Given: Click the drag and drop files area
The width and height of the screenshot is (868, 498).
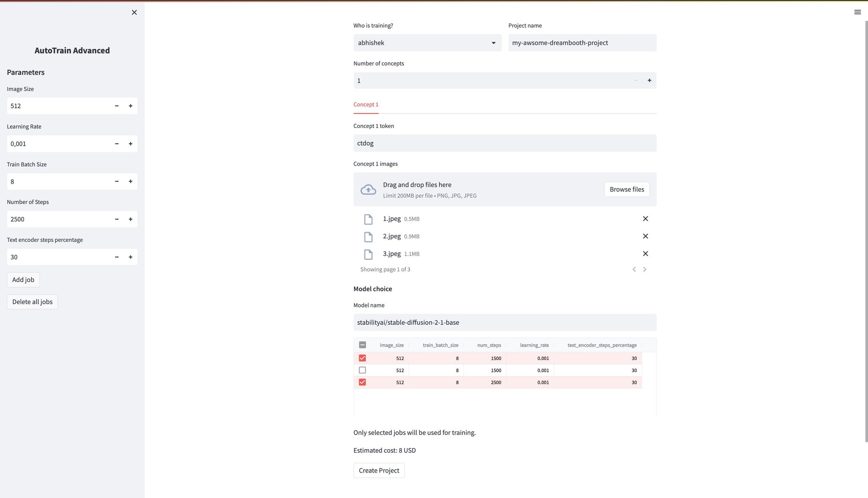Looking at the screenshot, I should coord(505,189).
